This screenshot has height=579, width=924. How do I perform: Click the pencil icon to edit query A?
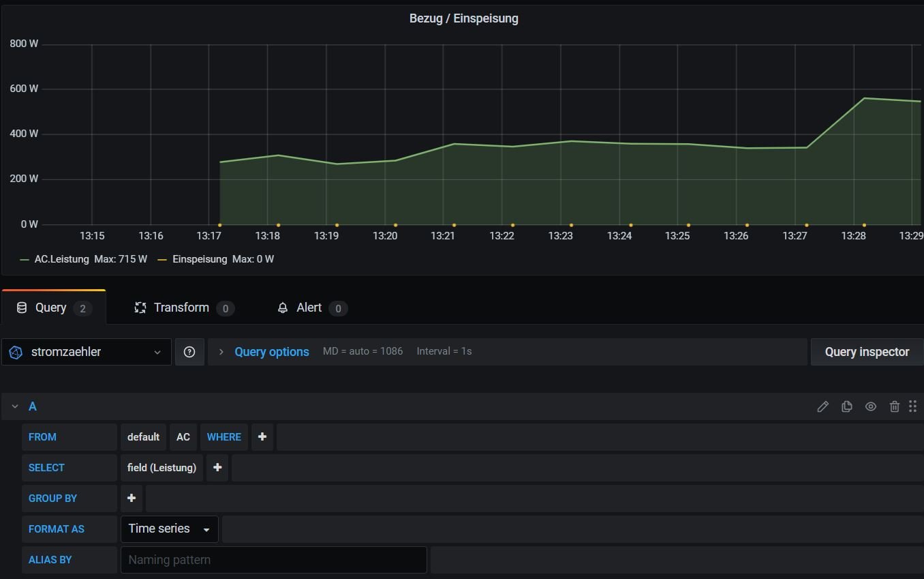[x=822, y=406]
